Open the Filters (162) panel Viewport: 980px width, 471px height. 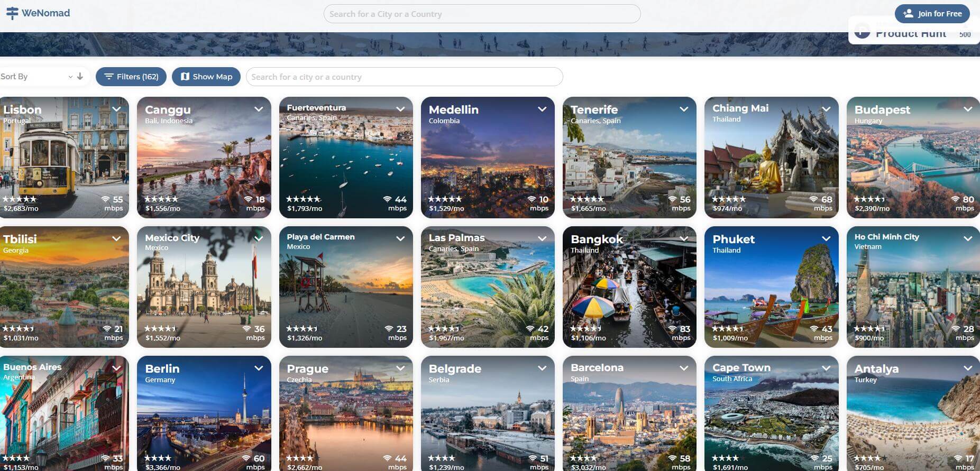(x=131, y=77)
